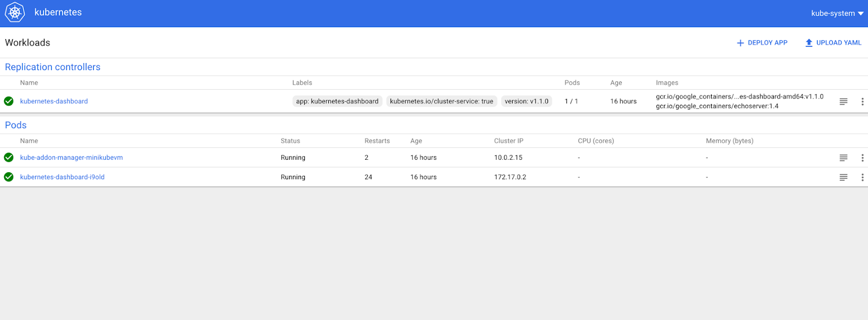Click the Deploy App plus icon
The width and height of the screenshot is (868, 320).
tap(740, 43)
